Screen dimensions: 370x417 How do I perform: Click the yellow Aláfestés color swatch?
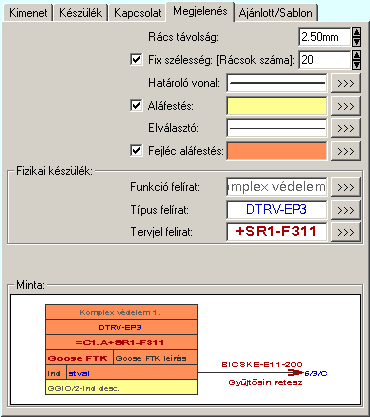(277, 106)
